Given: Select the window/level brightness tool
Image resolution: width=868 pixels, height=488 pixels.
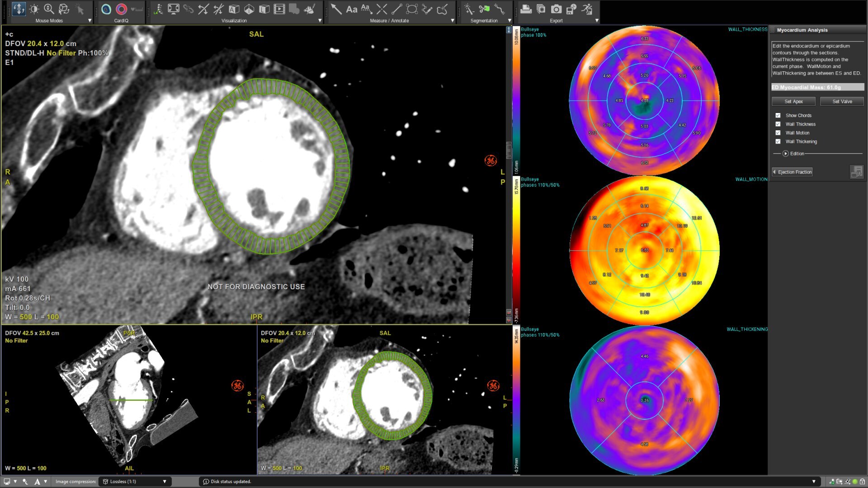Looking at the screenshot, I should click(x=34, y=9).
